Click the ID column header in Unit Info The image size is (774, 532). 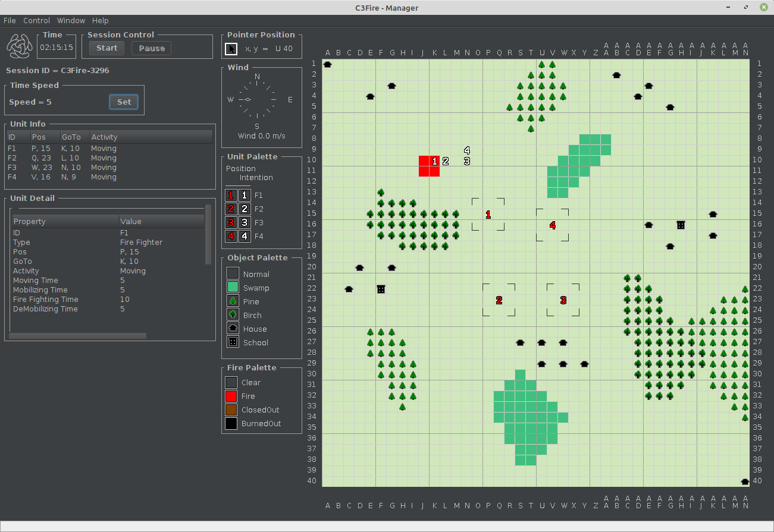click(x=18, y=137)
